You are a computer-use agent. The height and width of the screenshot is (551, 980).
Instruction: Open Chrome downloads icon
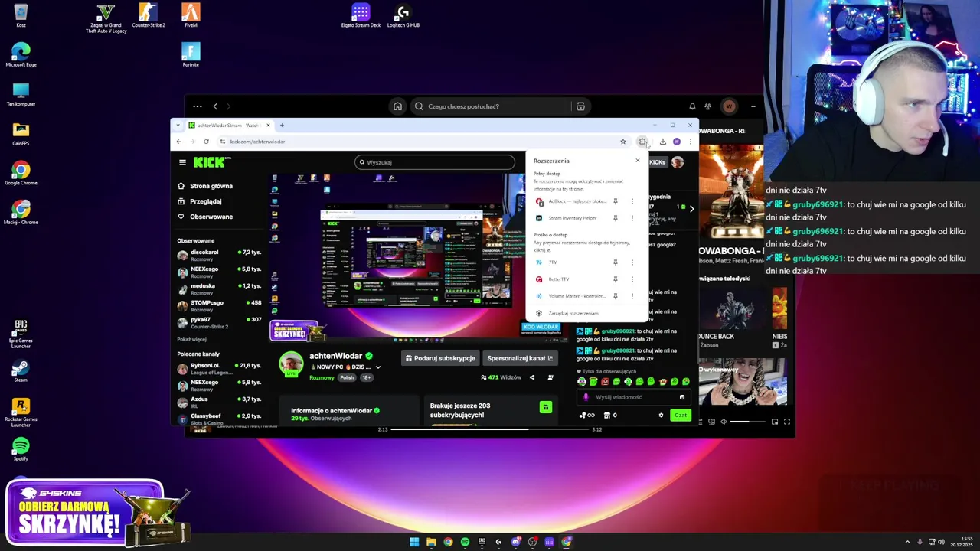tap(663, 142)
